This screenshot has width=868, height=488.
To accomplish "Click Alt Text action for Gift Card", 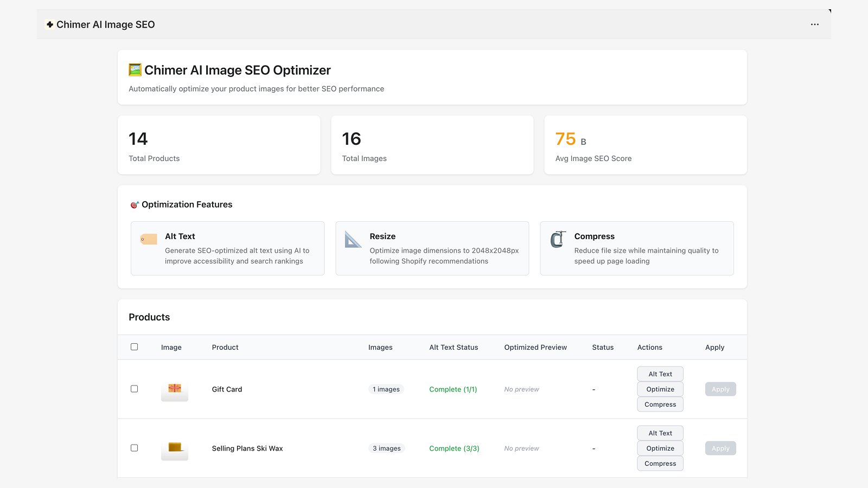I will (x=660, y=374).
